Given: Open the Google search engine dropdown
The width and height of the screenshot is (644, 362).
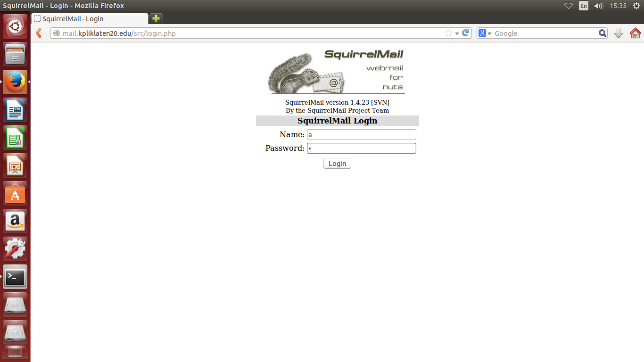Looking at the screenshot, I should 485,33.
